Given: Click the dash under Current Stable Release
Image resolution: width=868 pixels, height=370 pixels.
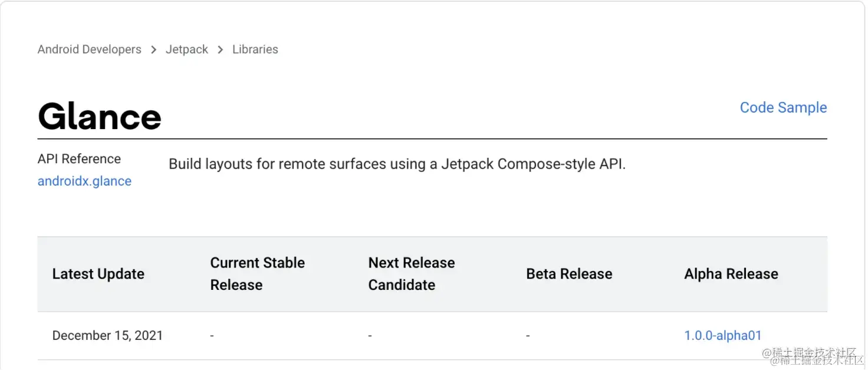Looking at the screenshot, I should click(x=212, y=335).
